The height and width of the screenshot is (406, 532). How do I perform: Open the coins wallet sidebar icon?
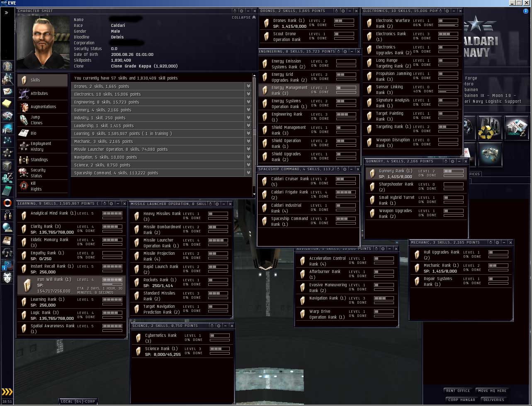point(7,178)
